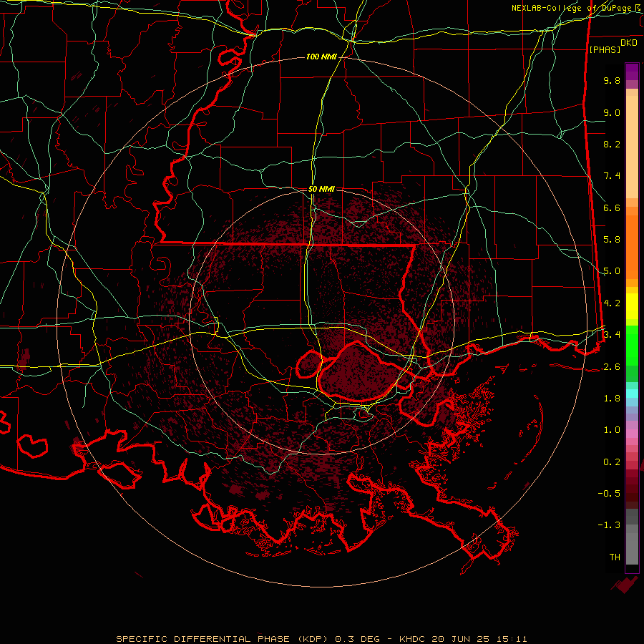Click the 15:11 timestamp in the caption
This screenshot has width=644, height=644.
pyautogui.click(x=513, y=639)
